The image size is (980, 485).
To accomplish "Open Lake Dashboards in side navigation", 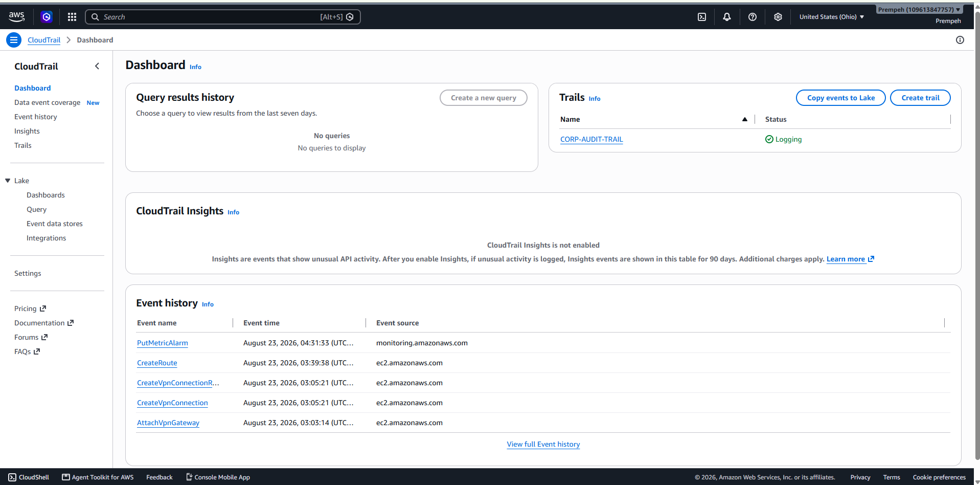I will point(45,195).
